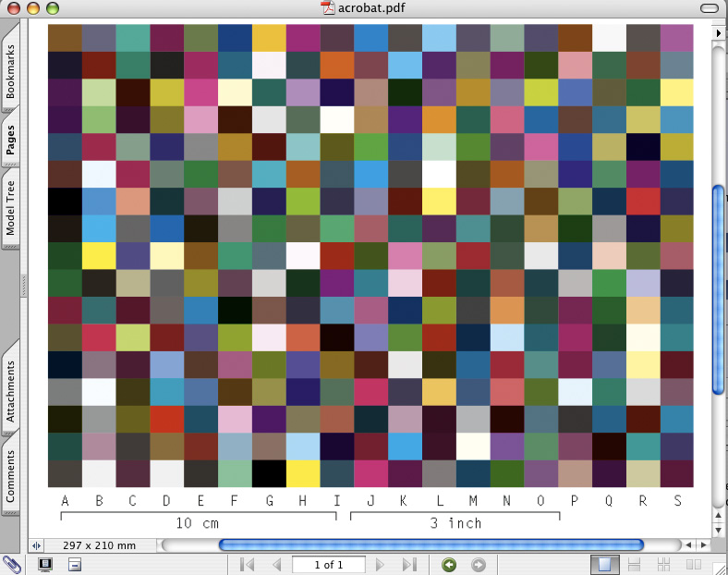Click the '1 of 1' page number field
The image size is (728, 575).
tap(329, 565)
